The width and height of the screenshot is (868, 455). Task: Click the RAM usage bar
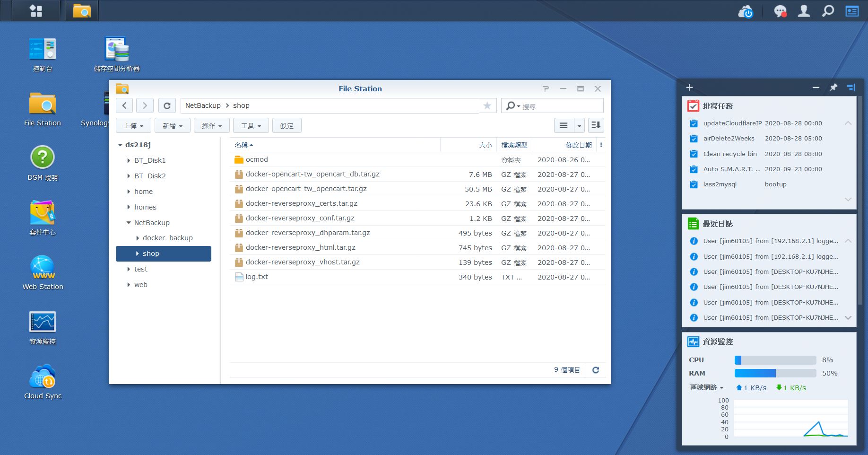click(x=775, y=373)
